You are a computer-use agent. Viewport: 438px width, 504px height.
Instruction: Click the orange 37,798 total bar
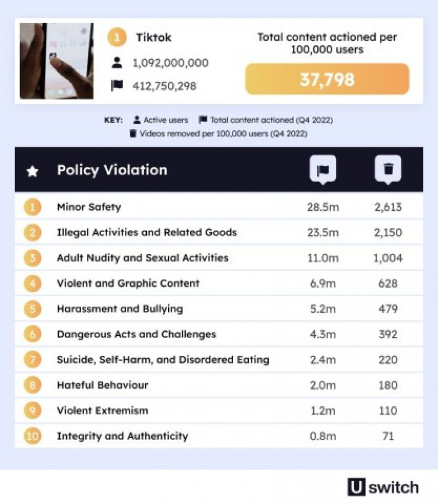pos(327,79)
